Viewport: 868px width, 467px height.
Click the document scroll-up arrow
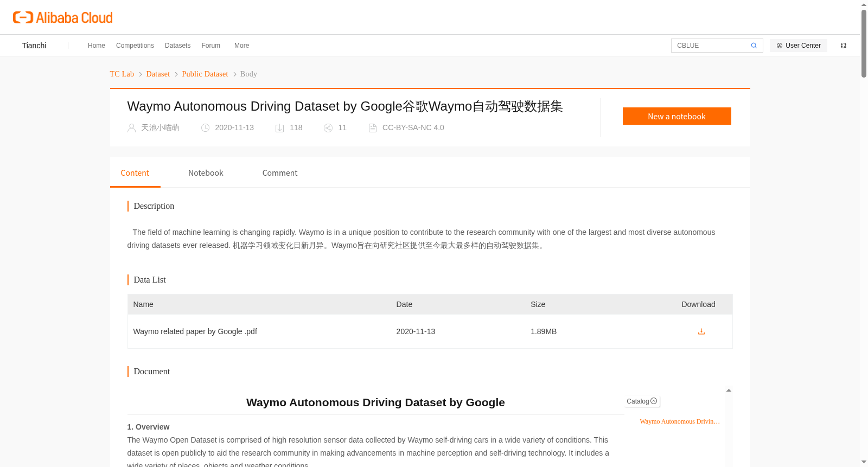click(x=729, y=391)
